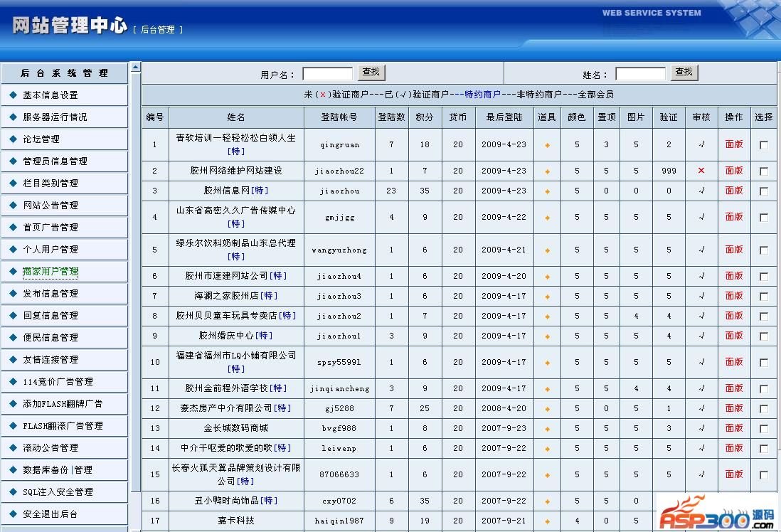Tick the checkbox for row 1 qingruan

(763, 145)
